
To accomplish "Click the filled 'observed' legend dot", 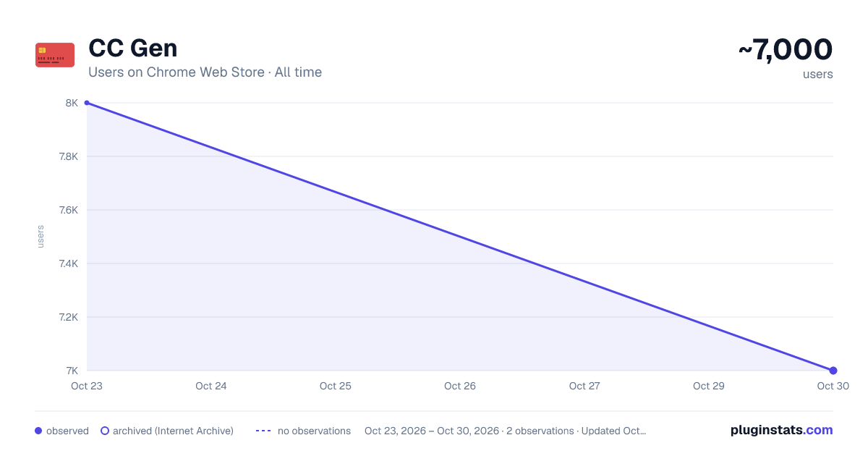I will pos(38,431).
